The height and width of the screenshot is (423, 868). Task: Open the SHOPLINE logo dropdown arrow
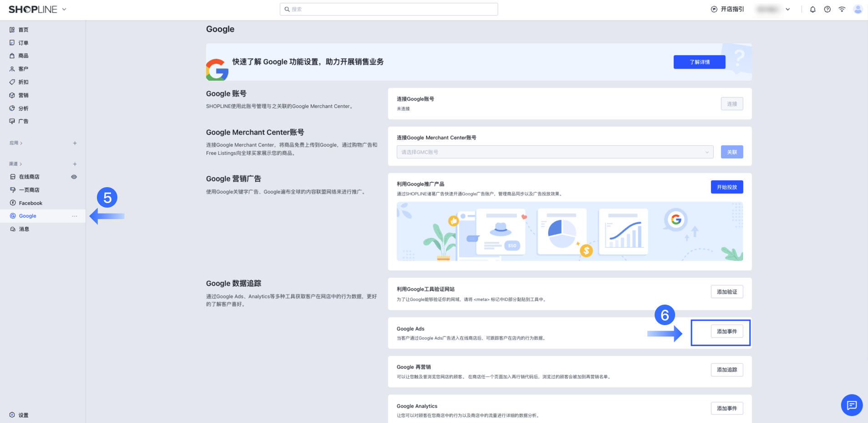coord(64,9)
